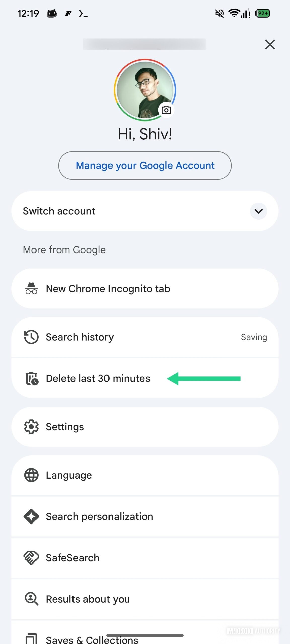The height and width of the screenshot is (644, 290).
Task: Tap the Search history clock icon
Action: coord(31,337)
